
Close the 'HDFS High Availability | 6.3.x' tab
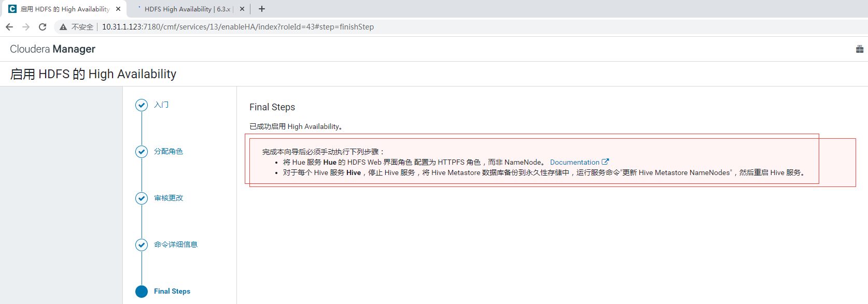coord(242,9)
